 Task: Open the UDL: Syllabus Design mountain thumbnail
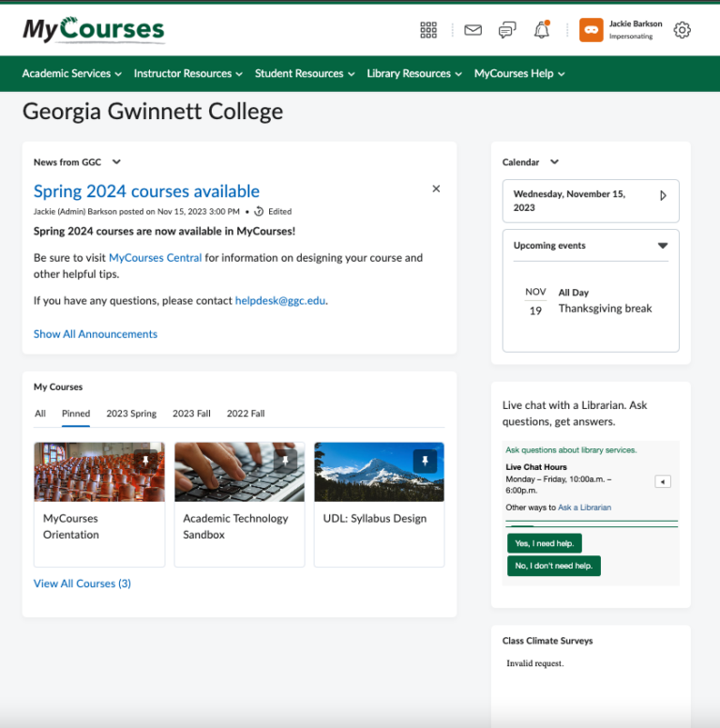click(379, 472)
